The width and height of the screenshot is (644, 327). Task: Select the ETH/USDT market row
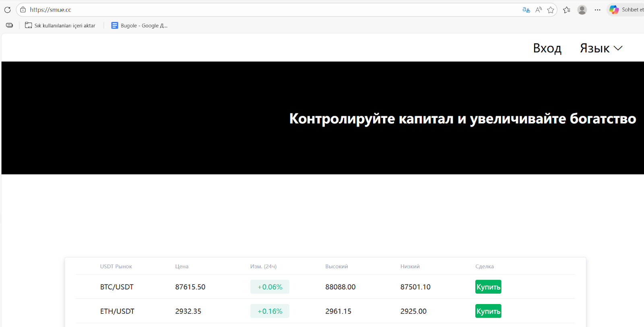point(117,311)
